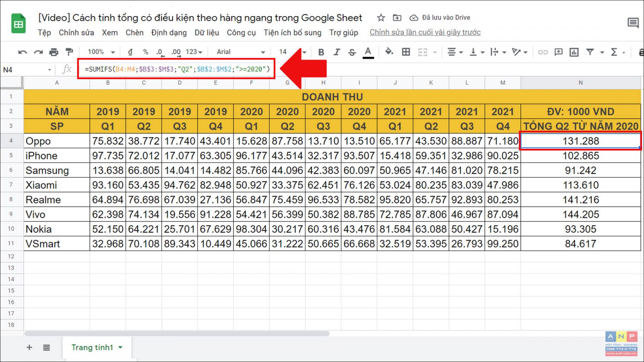Screen dimensions: 644x362
Task: Insert comment icon in toolbar
Action: (558, 52)
